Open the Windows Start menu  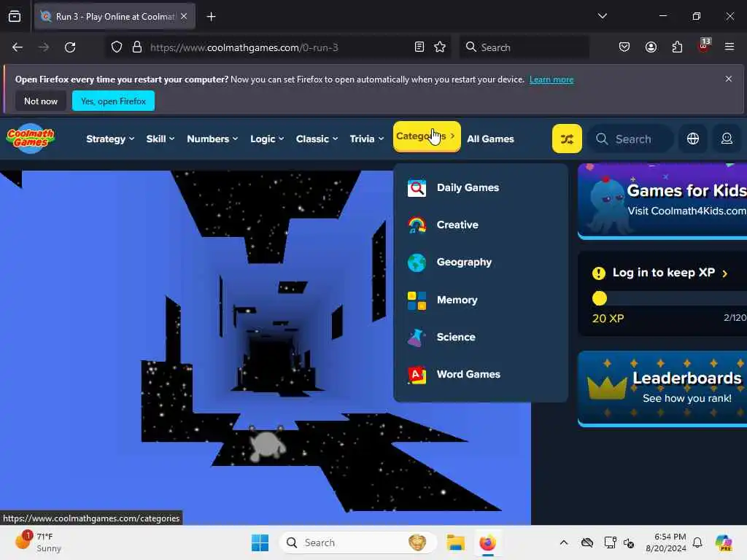[260, 542]
